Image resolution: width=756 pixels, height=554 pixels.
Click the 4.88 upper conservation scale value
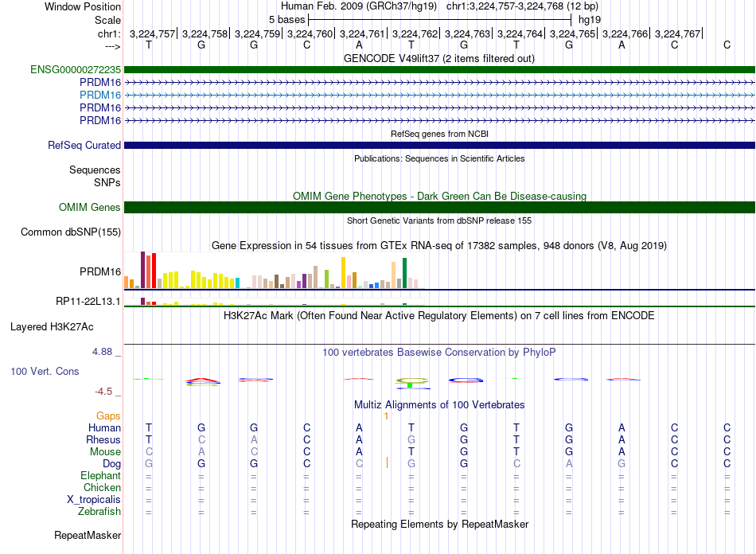click(102, 352)
